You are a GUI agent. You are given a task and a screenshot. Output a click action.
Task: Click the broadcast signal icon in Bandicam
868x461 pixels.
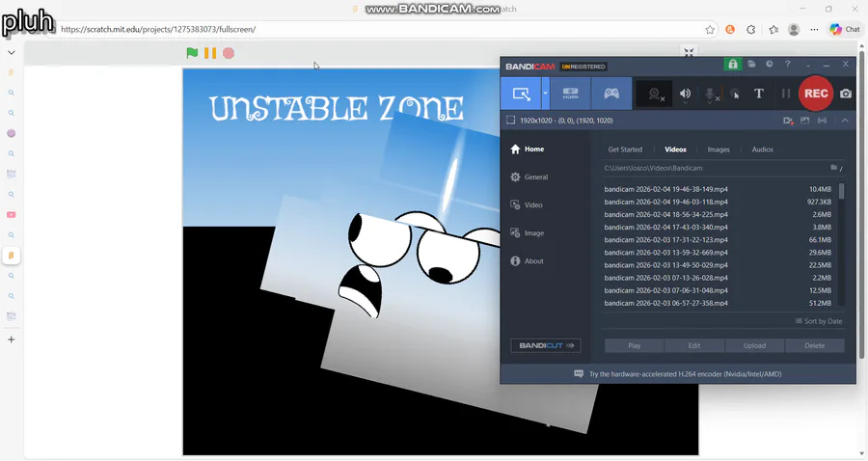(x=823, y=121)
